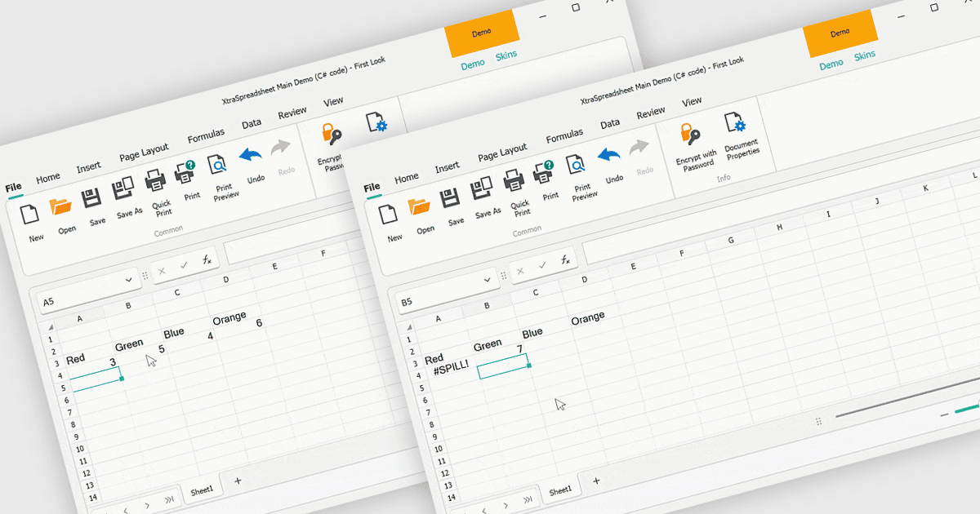Click the orange Demo button in the front window
This screenshot has height=514, width=980.
(840, 33)
